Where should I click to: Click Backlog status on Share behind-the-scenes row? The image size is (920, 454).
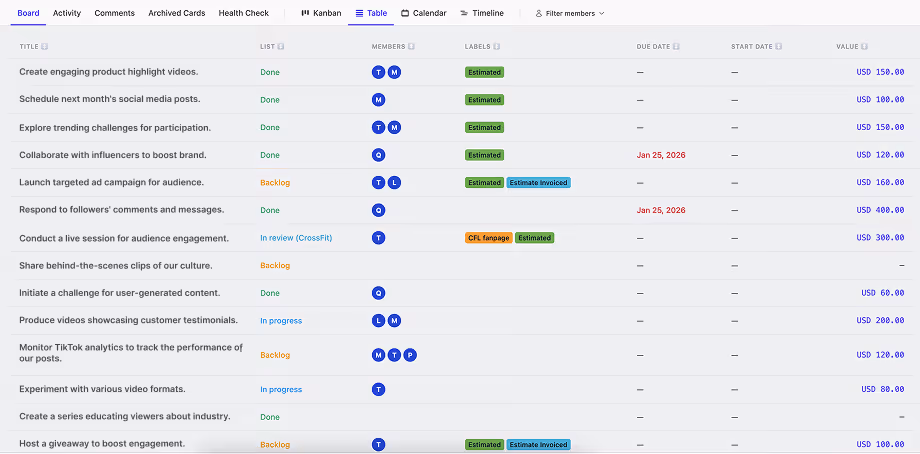pos(275,265)
